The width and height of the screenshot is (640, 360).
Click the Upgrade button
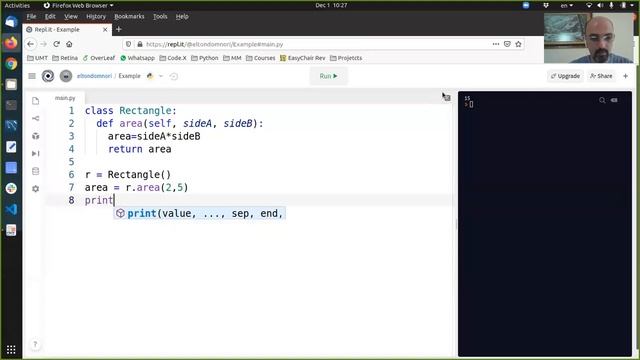coord(565,76)
